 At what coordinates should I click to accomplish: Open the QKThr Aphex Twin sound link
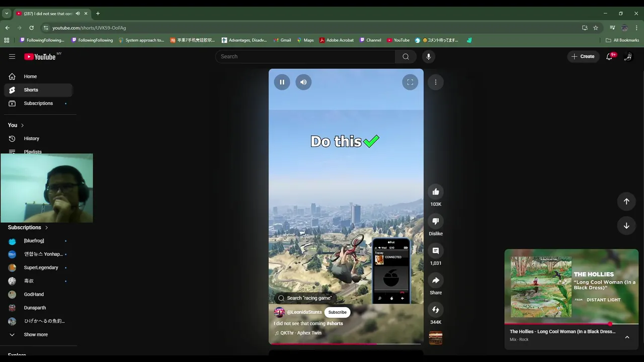click(x=301, y=333)
